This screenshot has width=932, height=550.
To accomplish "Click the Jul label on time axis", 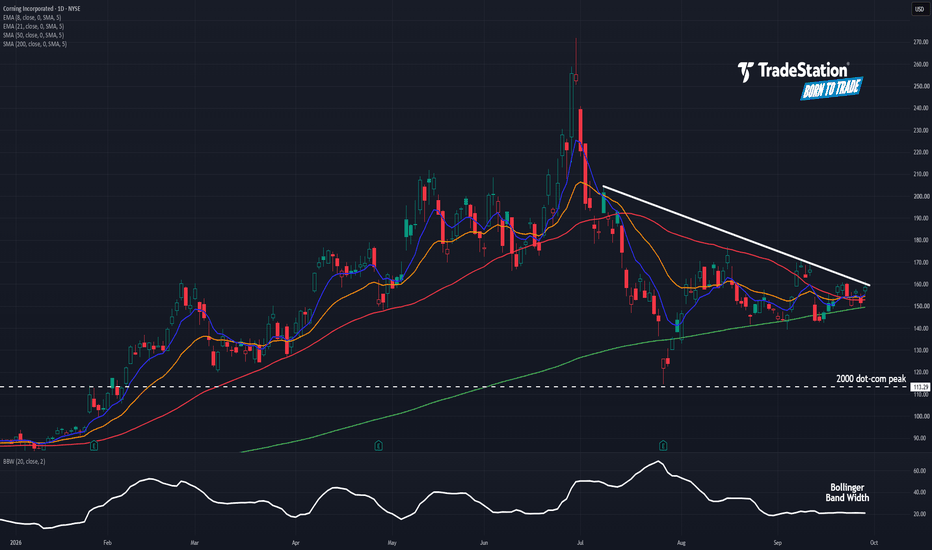I will (x=580, y=543).
